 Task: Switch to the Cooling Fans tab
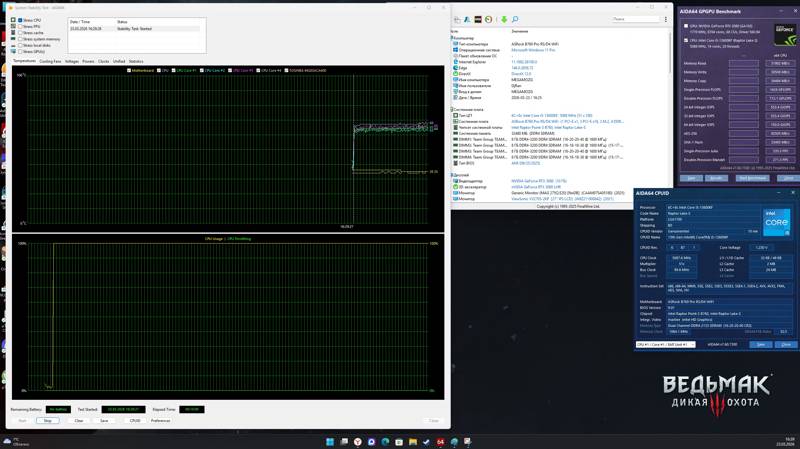click(50, 61)
